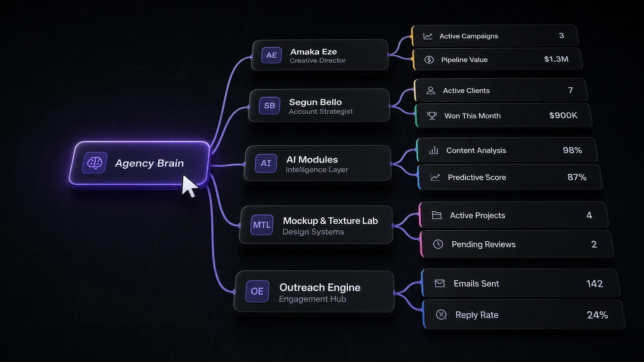Click the Intelligence Layer subtitle
The image size is (644, 362).
(317, 170)
